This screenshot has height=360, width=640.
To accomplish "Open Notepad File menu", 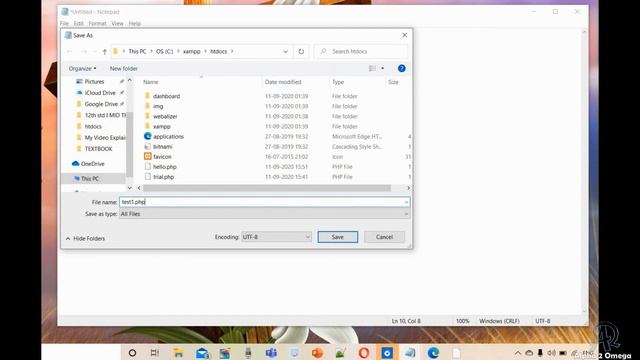I will (x=64, y=24).
